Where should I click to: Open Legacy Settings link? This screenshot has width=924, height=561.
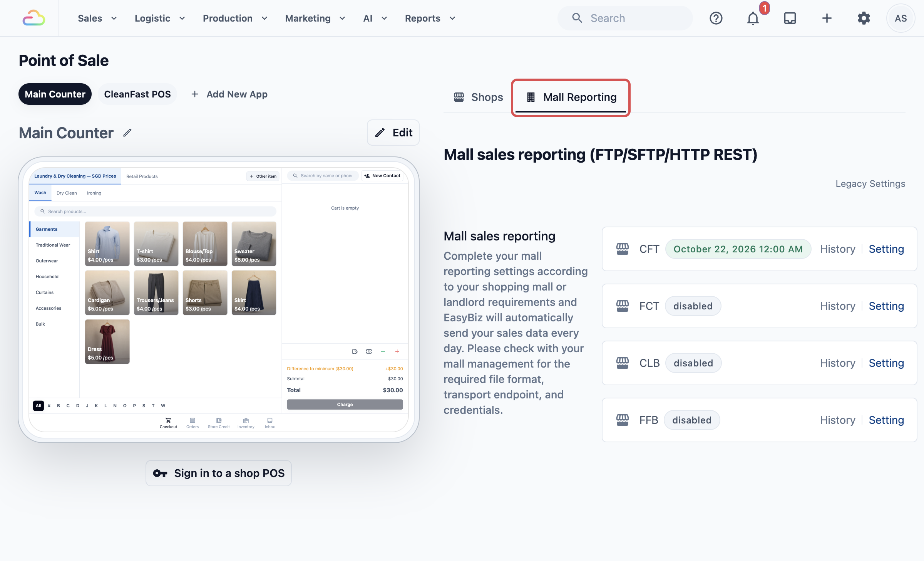870,184
